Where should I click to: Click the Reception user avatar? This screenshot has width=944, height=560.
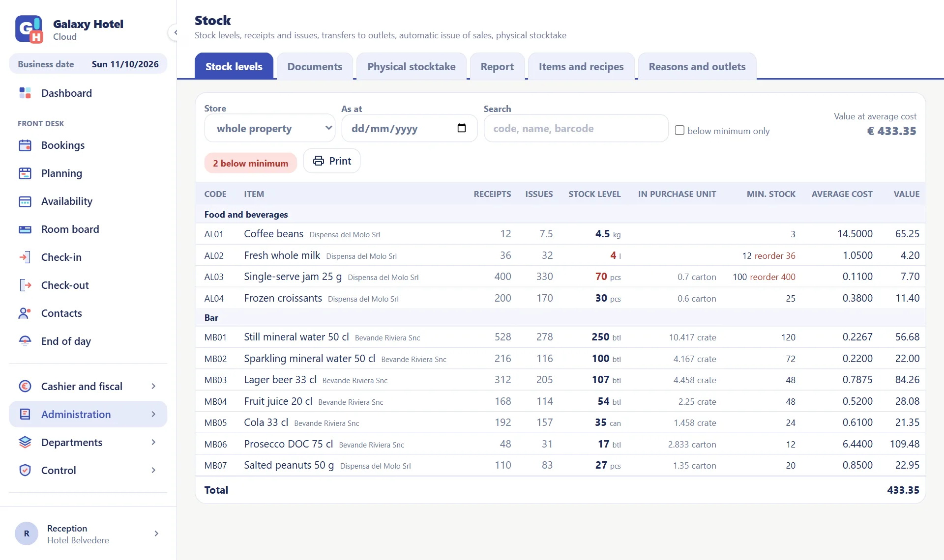(x=27, y=533)
